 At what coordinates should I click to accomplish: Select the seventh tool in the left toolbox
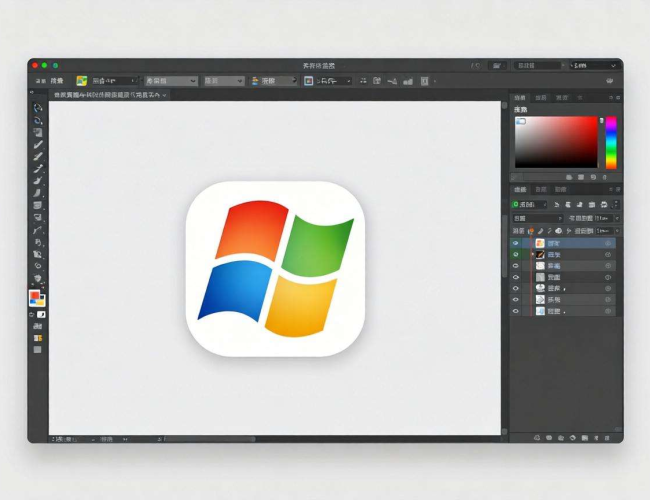pyautogui.click(x=38, y=181)
